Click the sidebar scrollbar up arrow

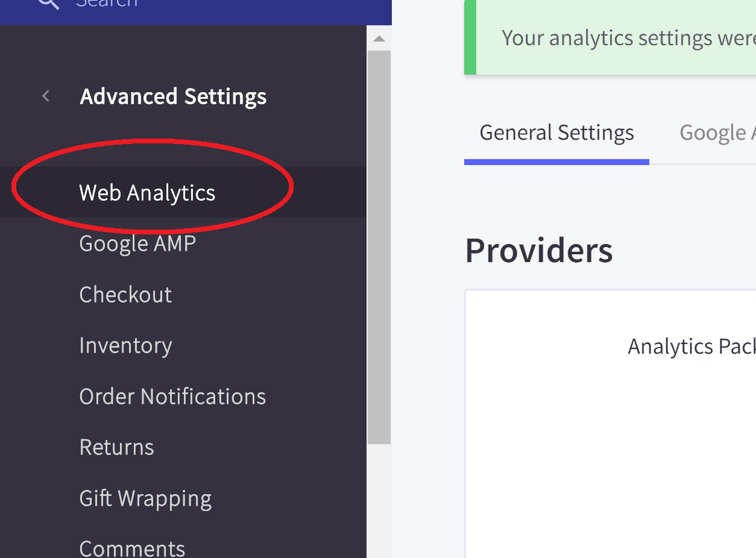(379, 39)
